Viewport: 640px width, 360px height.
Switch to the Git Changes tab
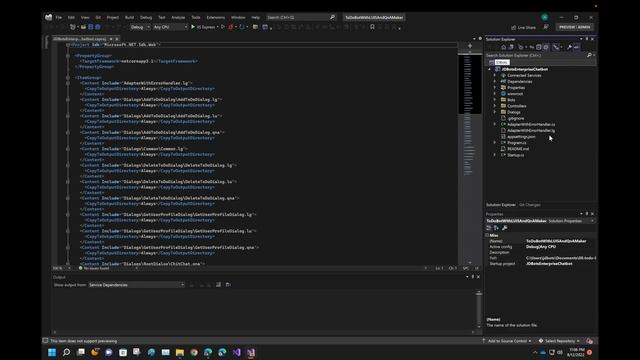(530, 205)
